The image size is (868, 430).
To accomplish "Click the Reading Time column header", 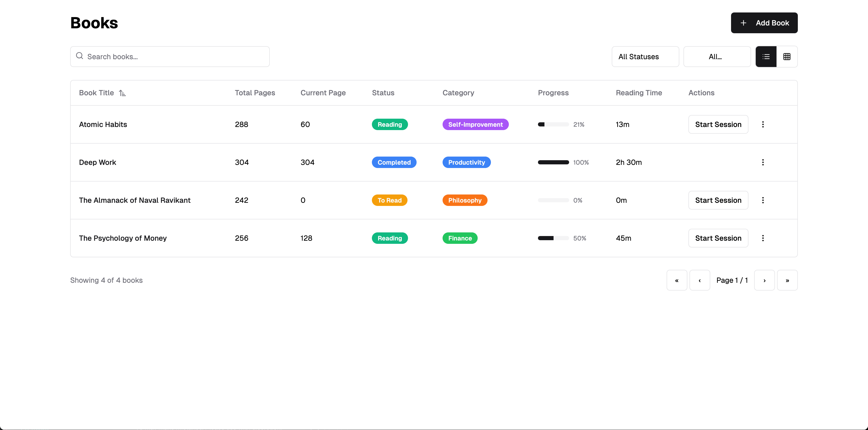I will click(639, 93).
